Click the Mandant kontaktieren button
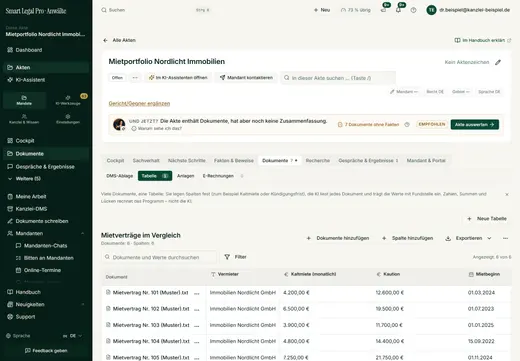 (x=246, y=78)
